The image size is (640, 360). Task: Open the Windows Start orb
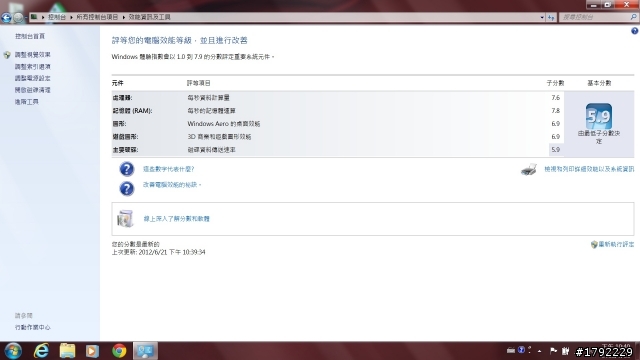tap(13, 351)
